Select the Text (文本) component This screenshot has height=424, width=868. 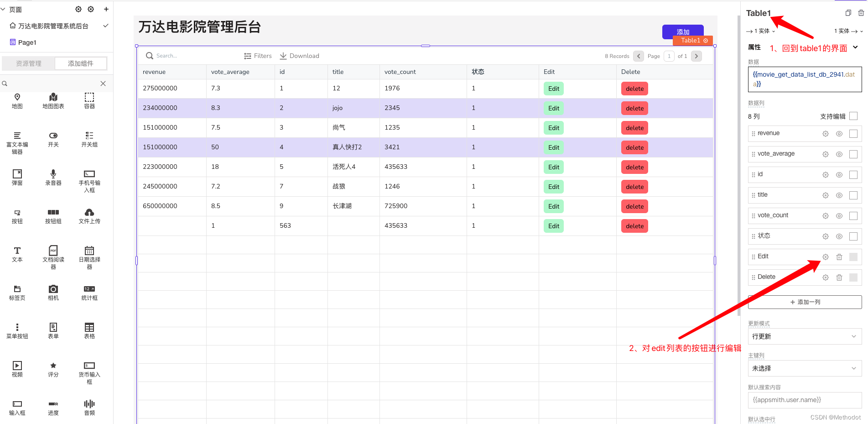click(x=17, y=254)
